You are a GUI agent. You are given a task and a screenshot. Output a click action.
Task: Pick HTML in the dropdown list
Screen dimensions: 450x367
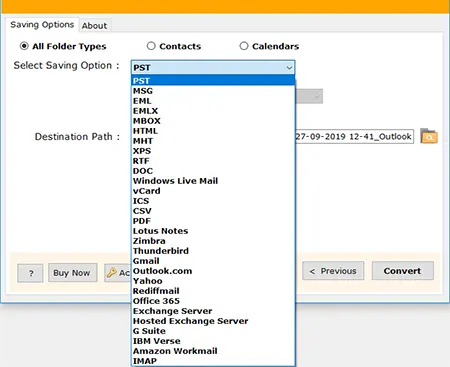pyautogui.click(x=213, y=131)
